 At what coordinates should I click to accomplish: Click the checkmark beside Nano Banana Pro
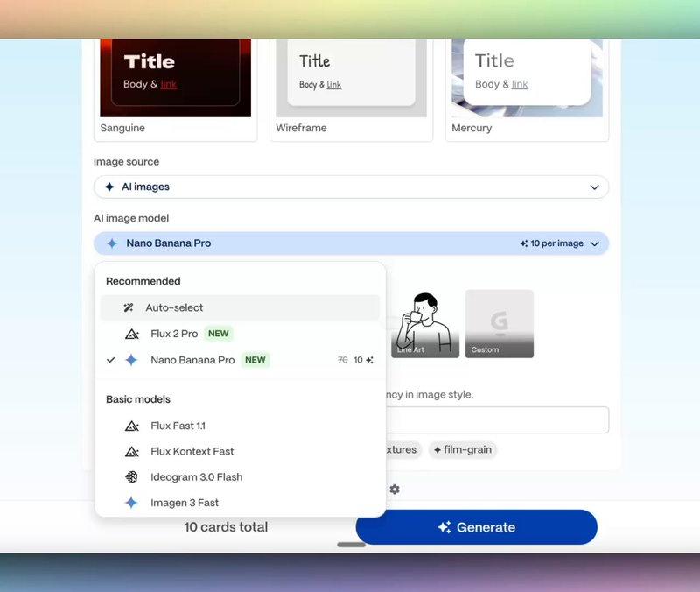(x=111, y=360)
